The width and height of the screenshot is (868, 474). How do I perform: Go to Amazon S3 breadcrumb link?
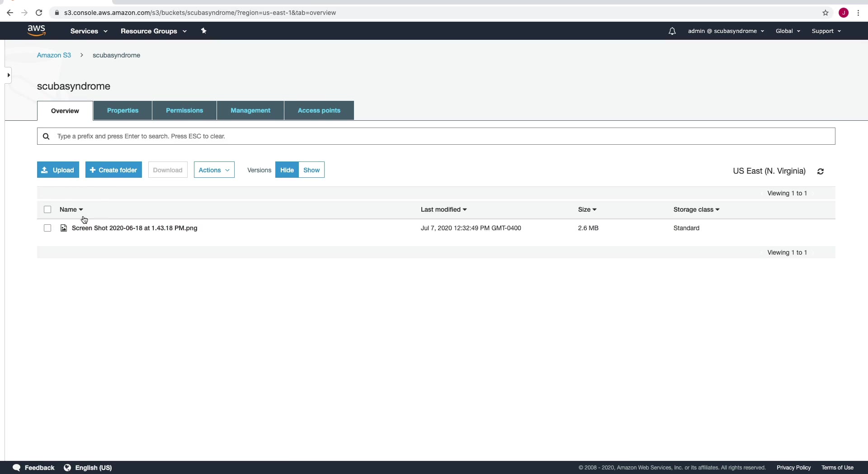(x=54, y=55)
